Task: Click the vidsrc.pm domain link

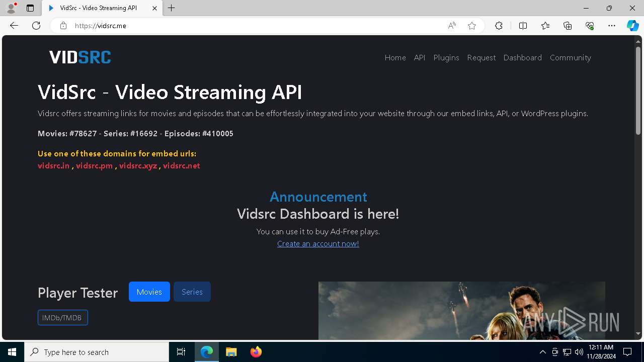Action: [94, 166]
